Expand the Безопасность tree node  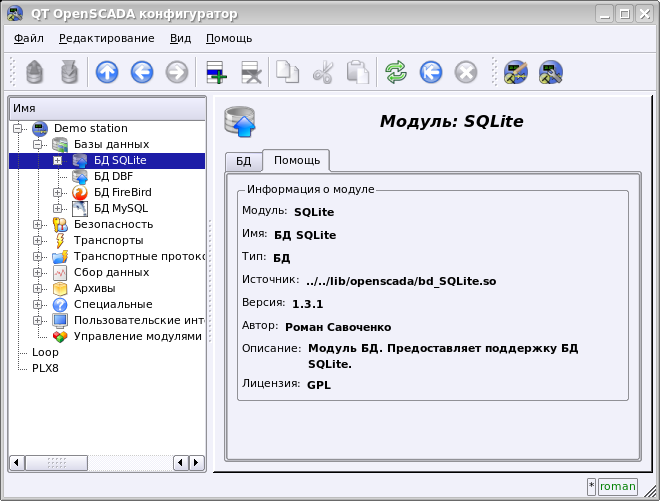click(x=37, y=224)
